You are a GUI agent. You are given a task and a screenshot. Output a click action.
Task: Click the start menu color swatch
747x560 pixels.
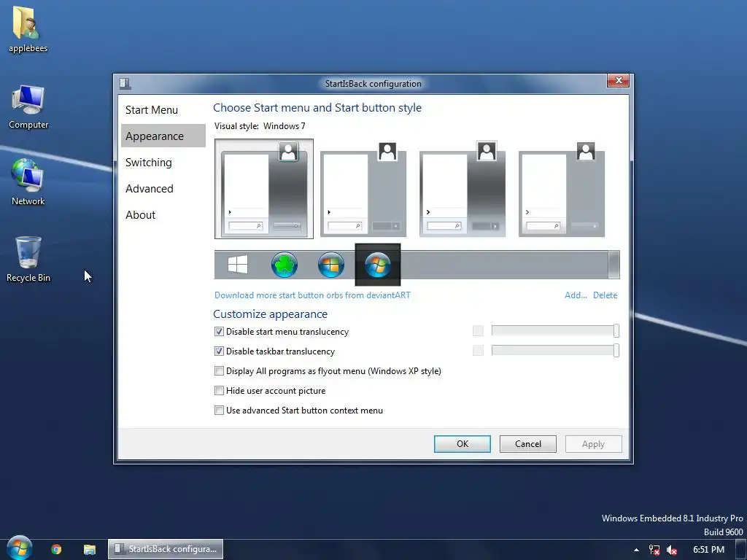[x=478, y=330]
